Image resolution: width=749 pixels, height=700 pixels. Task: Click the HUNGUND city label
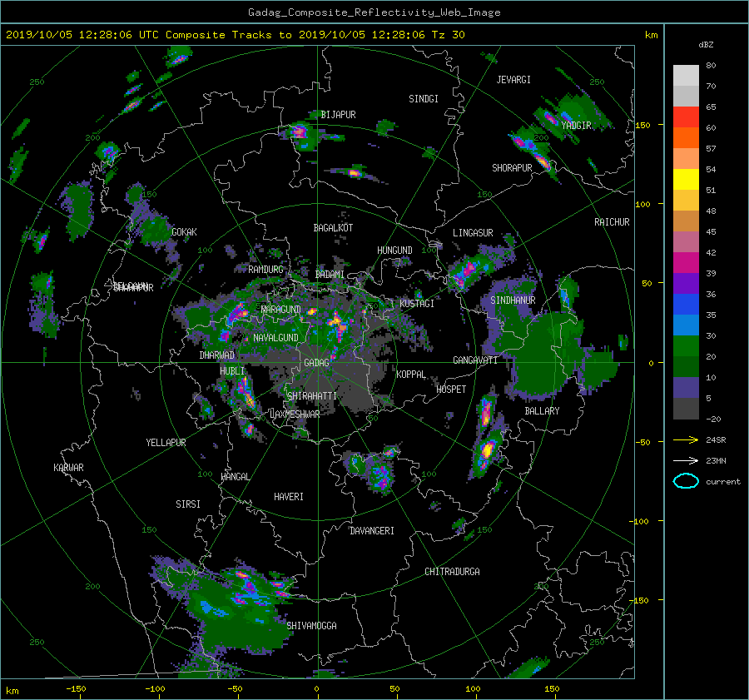click(394, 251)
